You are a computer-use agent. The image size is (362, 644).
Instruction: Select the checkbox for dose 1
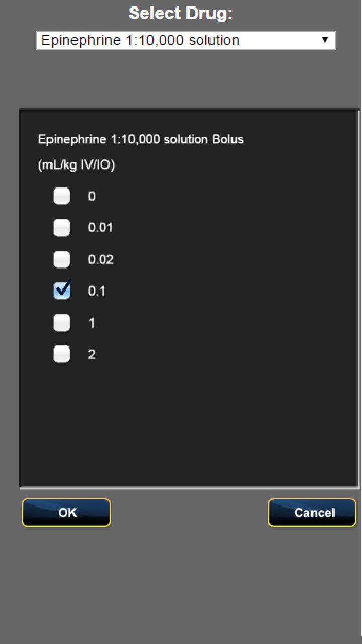coord(62,323)
